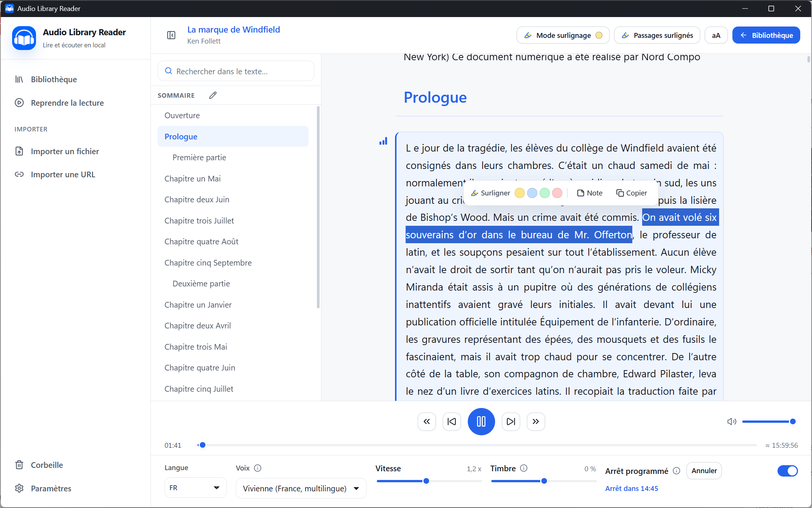
Task: Select Chapitre trois Mai
Action: pos(233,347)
